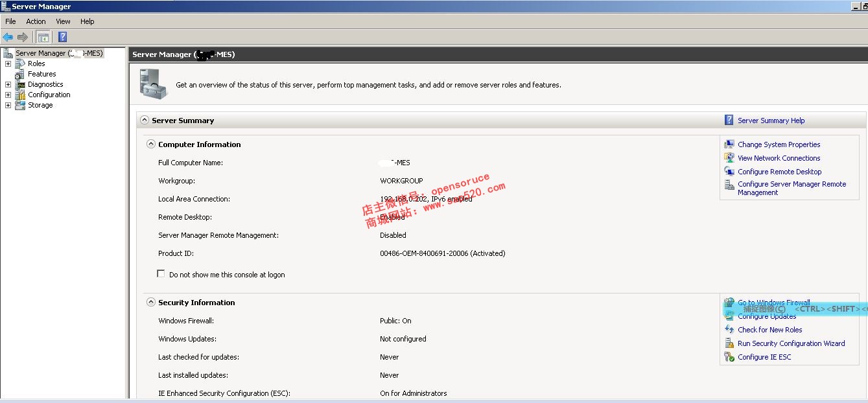The height and width of the screenshot is (403, 868).
Task: Collapse the Security Information section
Action: tap(151, 303)
